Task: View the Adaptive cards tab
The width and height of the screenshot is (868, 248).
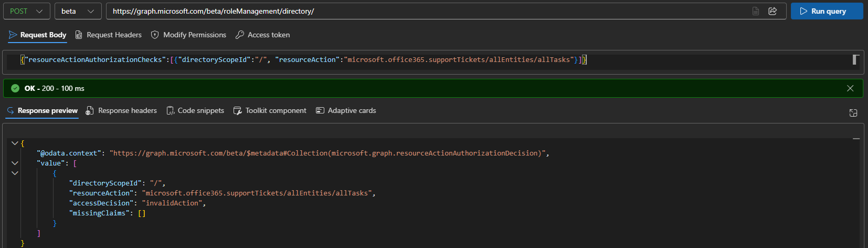Action: pos(346,110)
